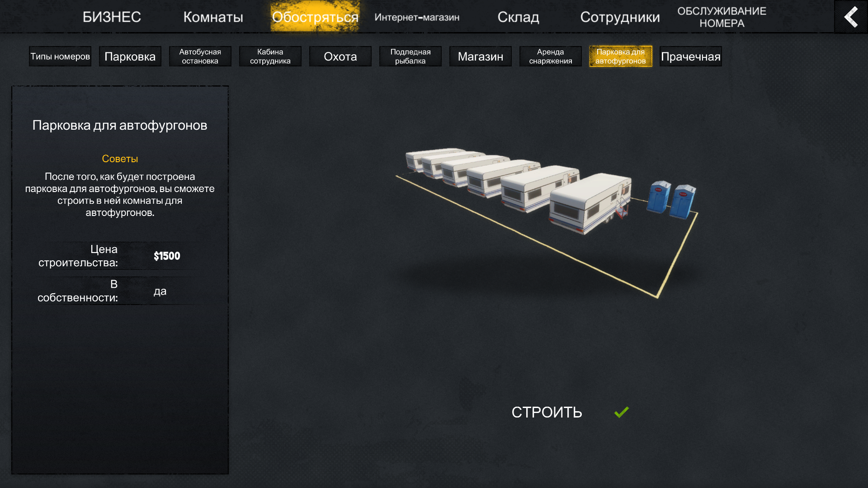Click the СТРОИТЬ build button
The height and width of the screenshot is (488, 868).
pos(547,412)
